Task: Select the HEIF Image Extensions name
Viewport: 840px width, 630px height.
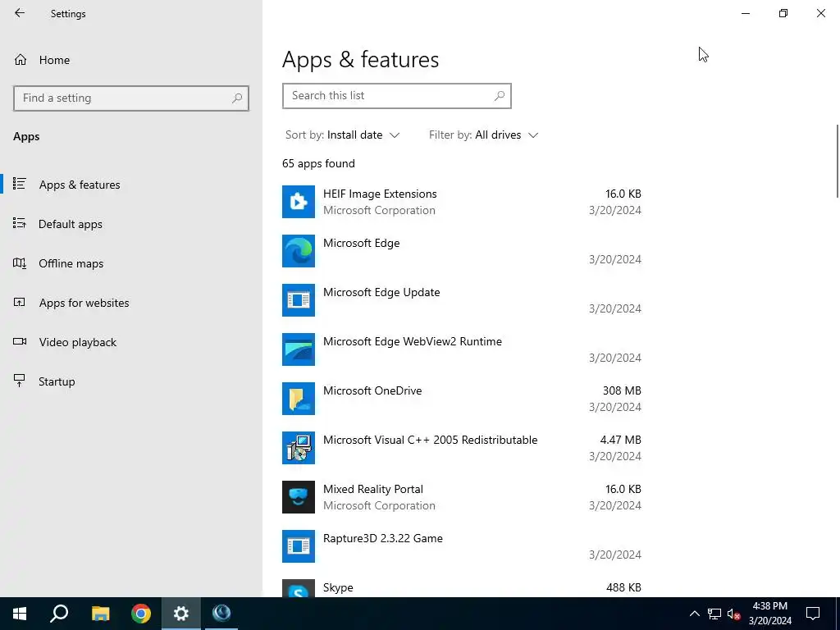Action: coord(380,194)
